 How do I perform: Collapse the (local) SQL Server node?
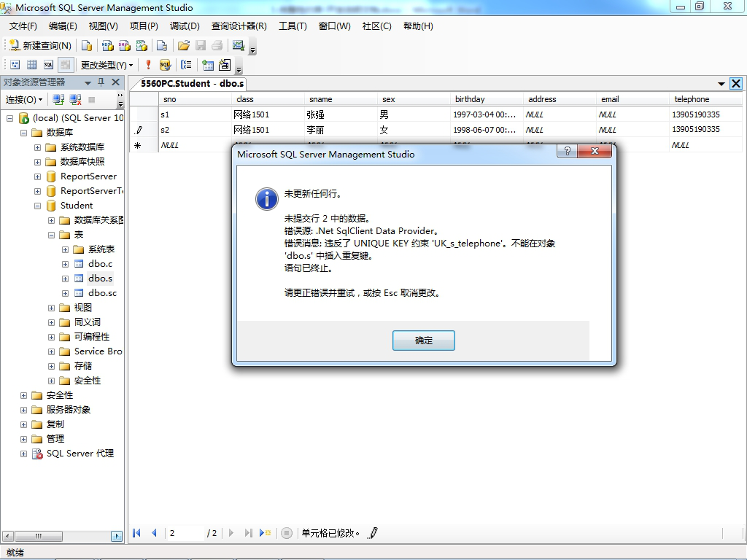(9, 118)
